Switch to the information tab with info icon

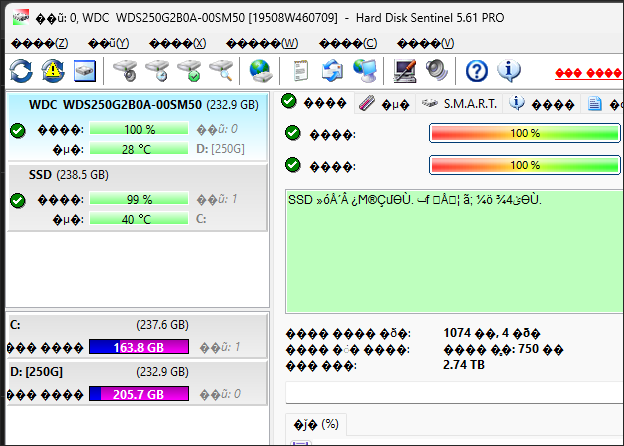(x=542, y=104)
